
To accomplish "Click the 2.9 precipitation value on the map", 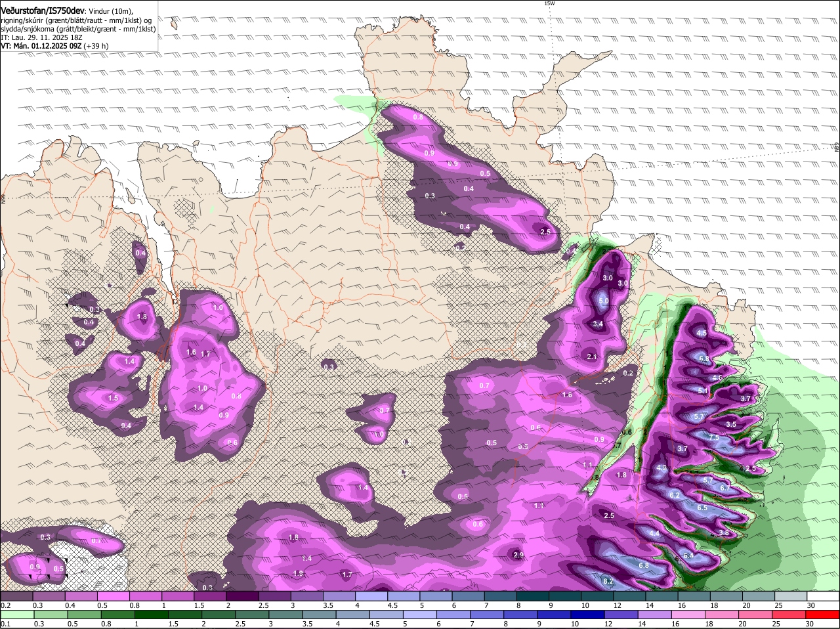I will (518, 555).
